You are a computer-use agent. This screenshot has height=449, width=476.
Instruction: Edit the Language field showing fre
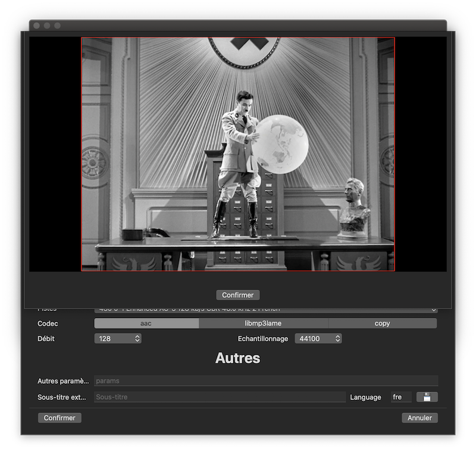[x=401, y=397]
